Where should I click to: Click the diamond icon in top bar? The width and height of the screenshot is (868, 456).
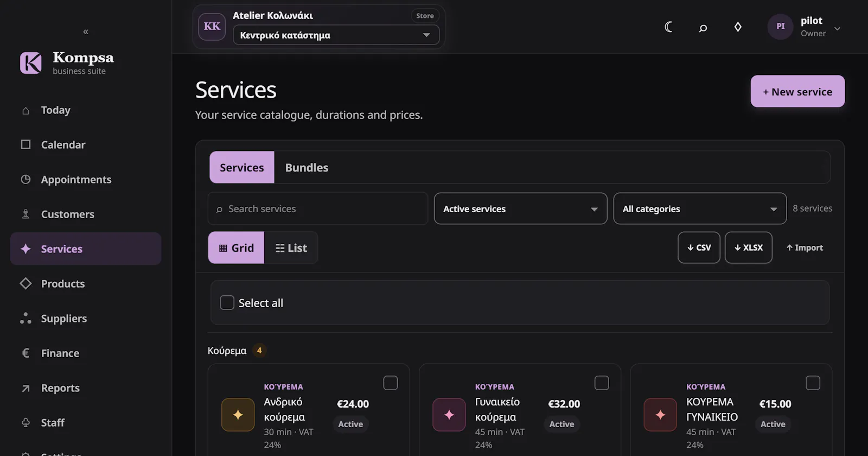[x=738, y=27]
